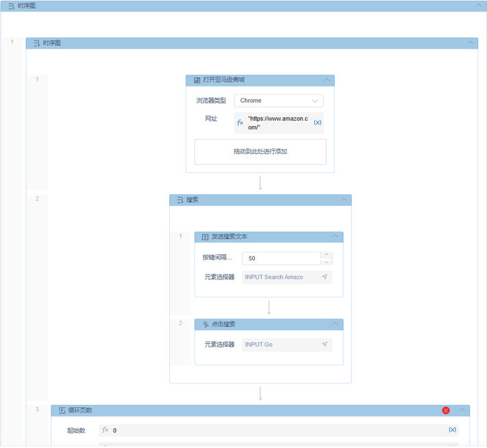Click the key interval input showing 50
The width and height of the screenshot is (487, 448).
[282, 258]
